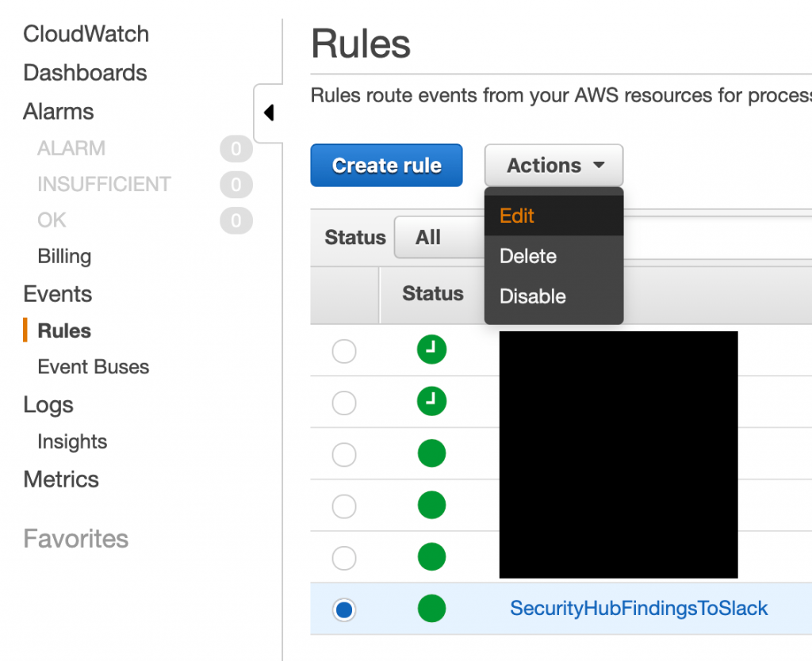Viewport: 812px width, 661px height.
Task: Open the Actions dropdown
Action: point(553,166)
